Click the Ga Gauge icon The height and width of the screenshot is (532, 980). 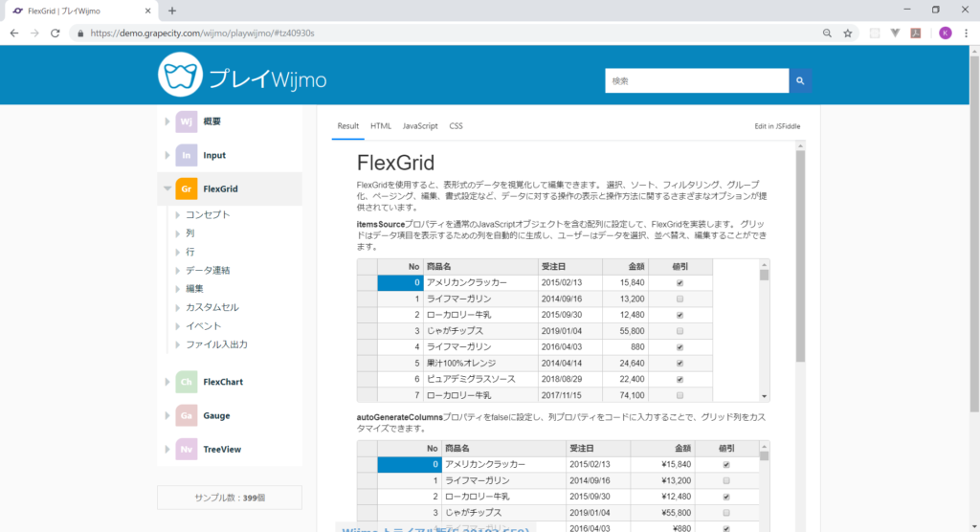(x=187, y=415)
